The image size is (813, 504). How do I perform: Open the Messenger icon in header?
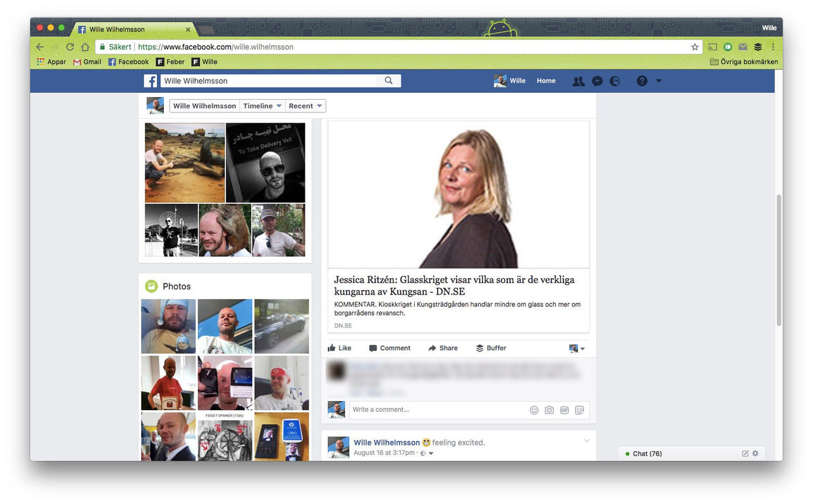click(597, 81)
